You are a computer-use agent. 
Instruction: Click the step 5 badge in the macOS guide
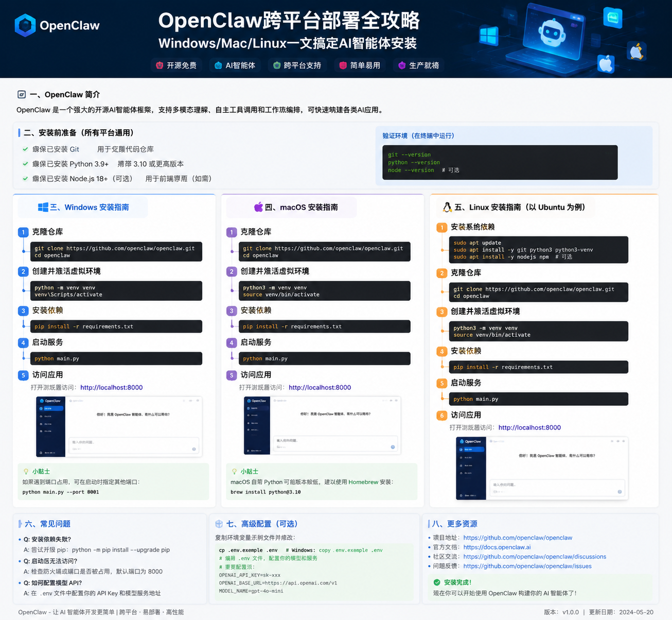click(x=232, y=375)
